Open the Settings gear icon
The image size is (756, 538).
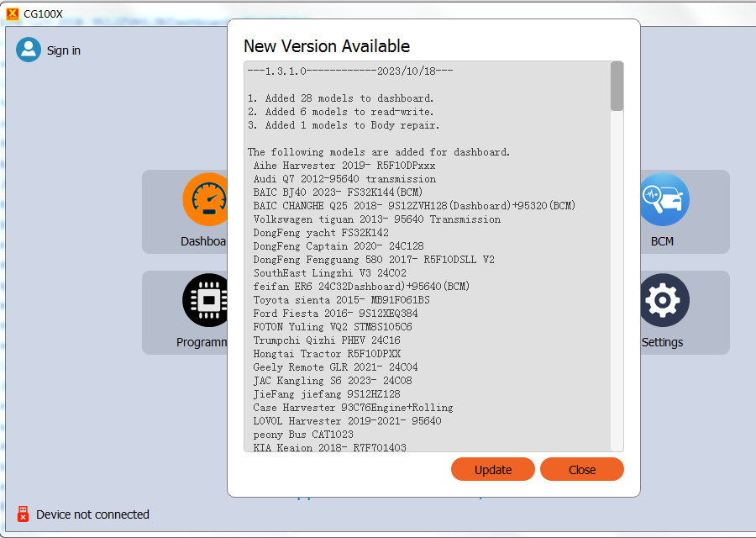[x=664, y=300]
